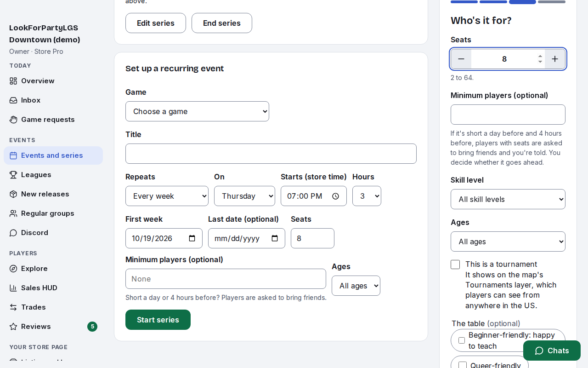The width and height of the screenshot is (588, 368).
Task: Click the New releases box icon
Action: (x=13, y=194)
